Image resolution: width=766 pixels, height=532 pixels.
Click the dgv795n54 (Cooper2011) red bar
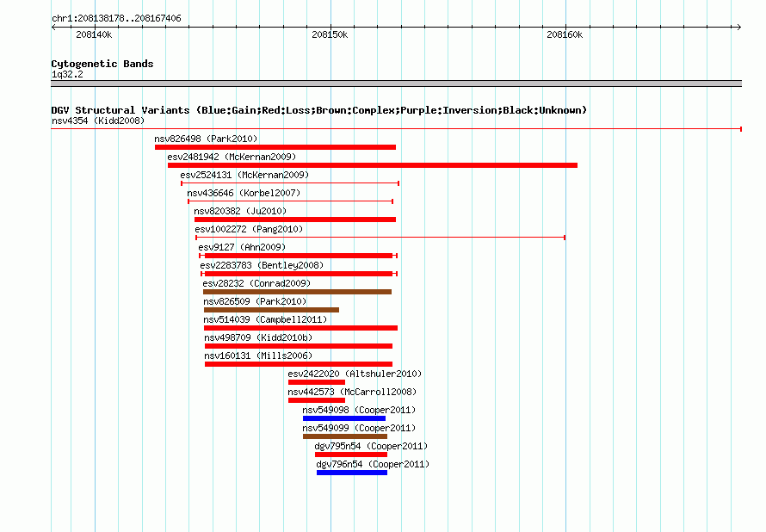pyautogui.click(x=351, y=455)
